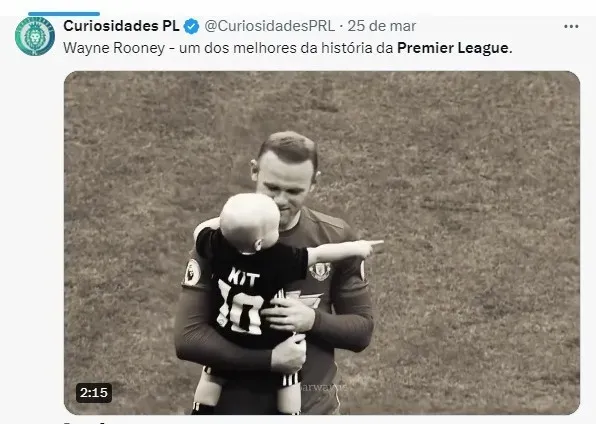The image size is (596, 424).
Task: Click the Premier League sleeve patch
Action: click(x=192, y=272)
